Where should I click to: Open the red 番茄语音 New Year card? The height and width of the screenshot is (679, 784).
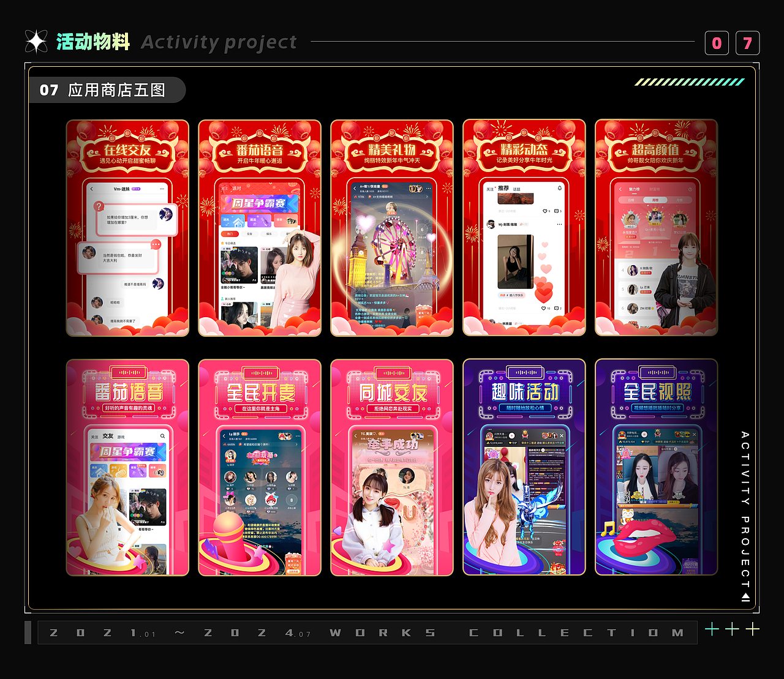(x=260, y=228)
